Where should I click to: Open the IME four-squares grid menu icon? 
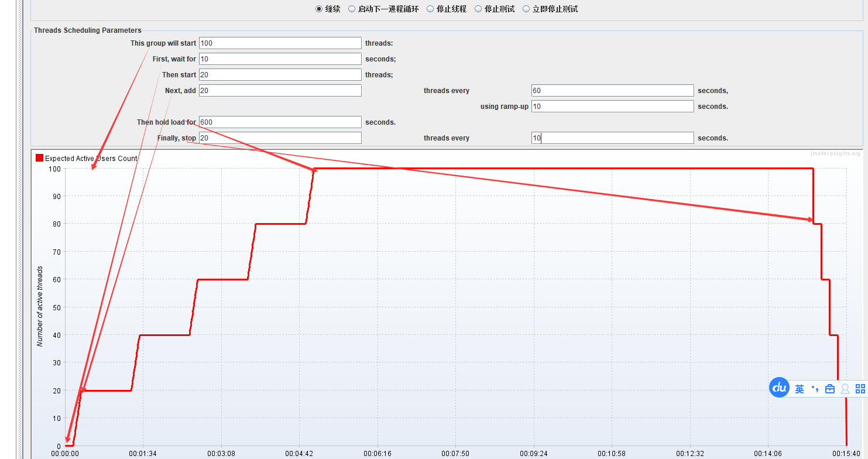[x=860, y=389]
